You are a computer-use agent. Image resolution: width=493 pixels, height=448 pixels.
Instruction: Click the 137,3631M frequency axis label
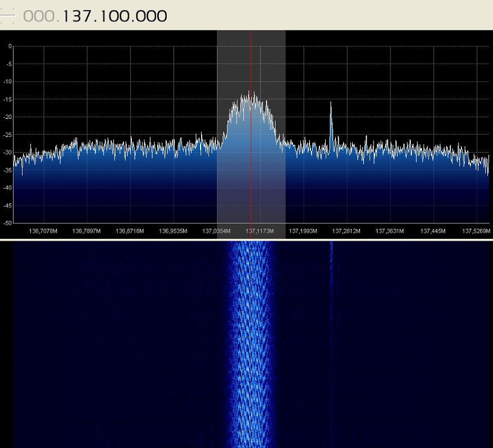point(389,231)
